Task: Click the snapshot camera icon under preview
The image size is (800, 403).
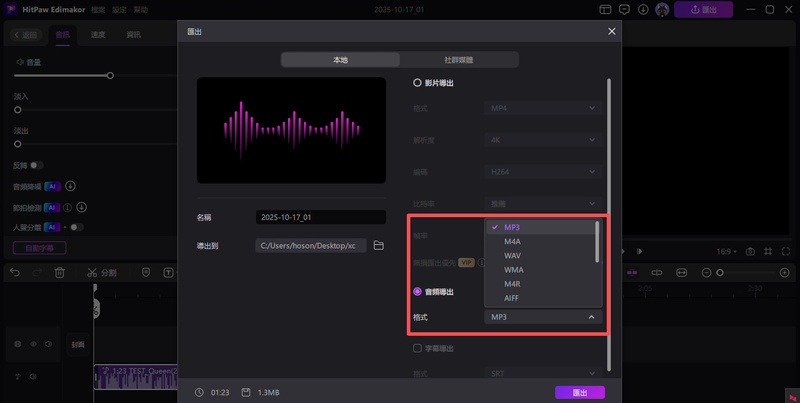Action: click(x=749, y=251)
